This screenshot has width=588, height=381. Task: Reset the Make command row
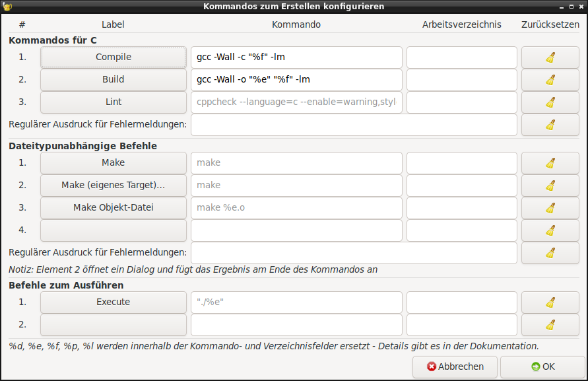click(550, 163)
